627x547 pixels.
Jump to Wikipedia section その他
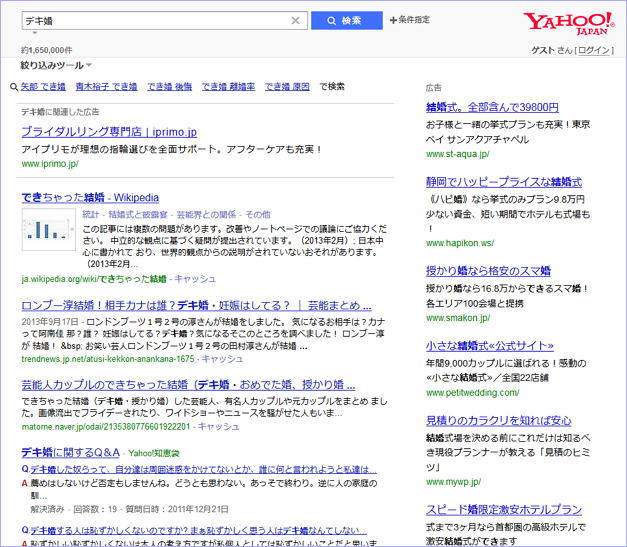[x=258, y=215]
